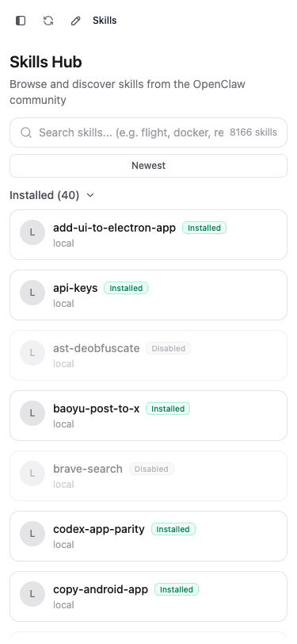This screenshot has height=644, width=297.
Task: Open the Newest sort dropdown
Action: [x=149, y=166]
